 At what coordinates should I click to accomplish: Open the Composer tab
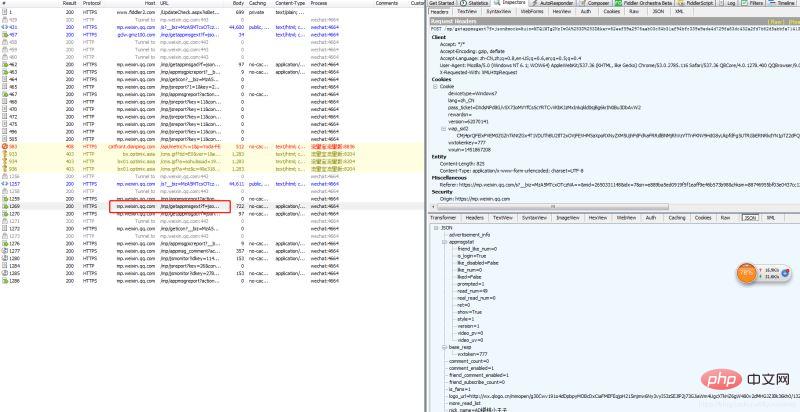click(594, 3)
